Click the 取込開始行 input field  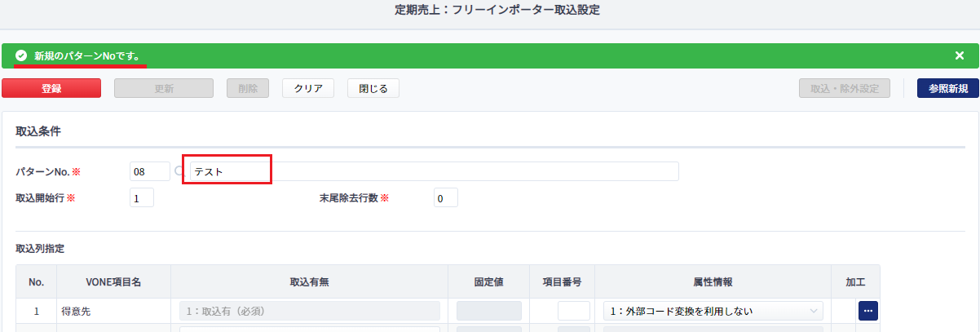point(142,197)
